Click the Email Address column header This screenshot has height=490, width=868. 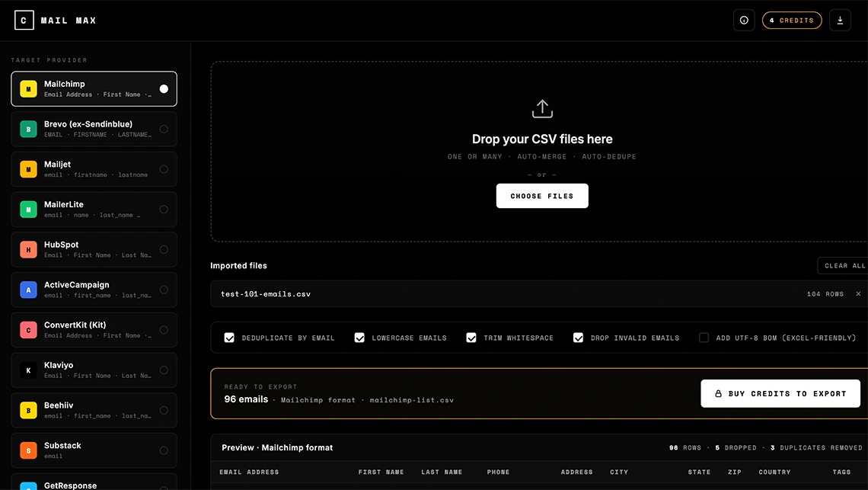(249, 472)
